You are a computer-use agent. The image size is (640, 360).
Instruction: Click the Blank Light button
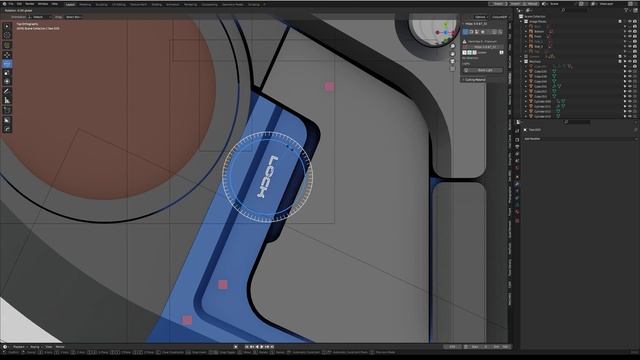click(x=485, y=70)
